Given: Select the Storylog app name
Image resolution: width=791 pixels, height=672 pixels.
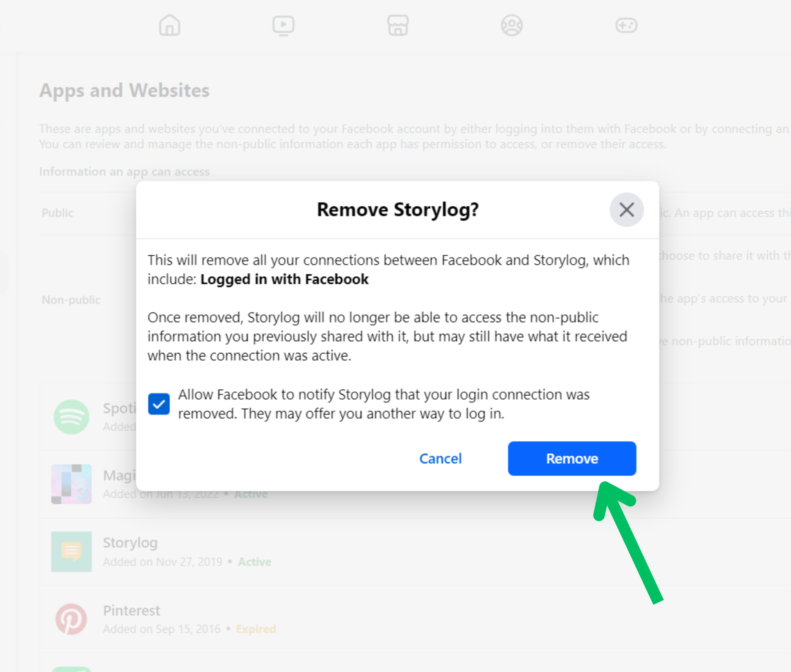Looking at the screenshot, I should coord(130,543).
